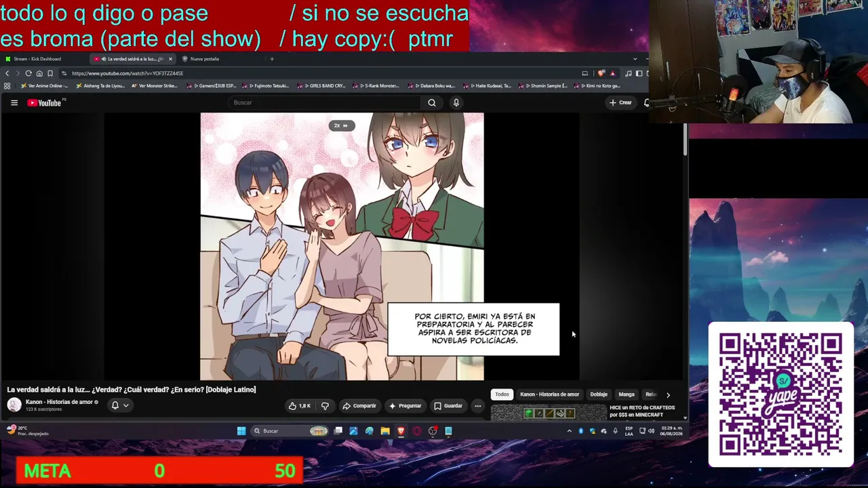Screen dimensions: 868x488
Task: Focus the YouTube Buscar search field
Action: pyautogui.click(x=325, y=103)
